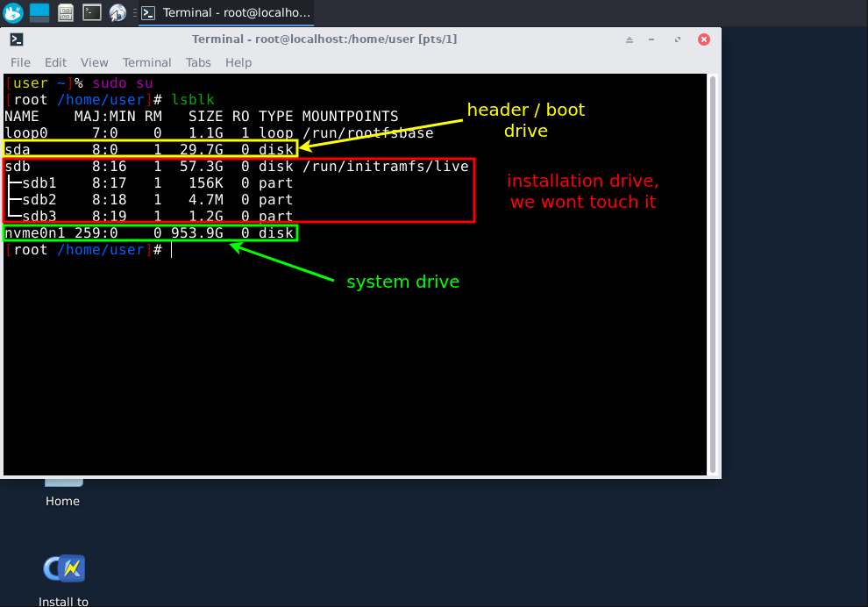868x607 pixels.
Task: Open the Edit menu
Action: [55, 62]
